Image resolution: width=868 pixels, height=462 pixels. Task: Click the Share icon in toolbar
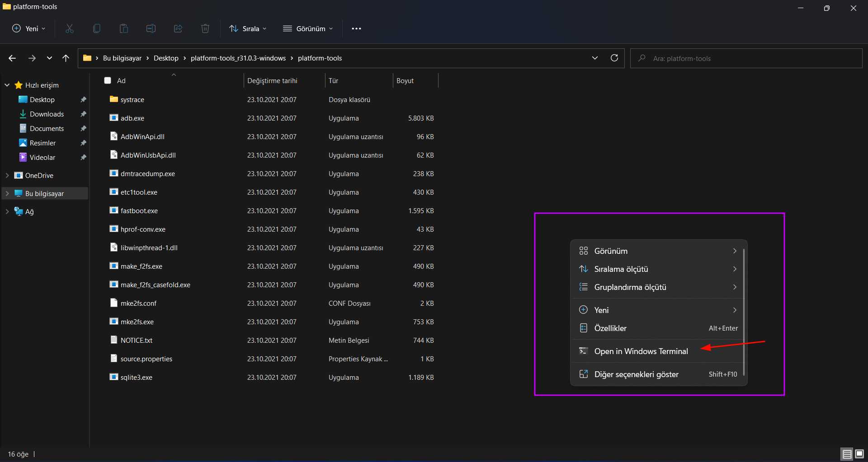tap(178, 28)
